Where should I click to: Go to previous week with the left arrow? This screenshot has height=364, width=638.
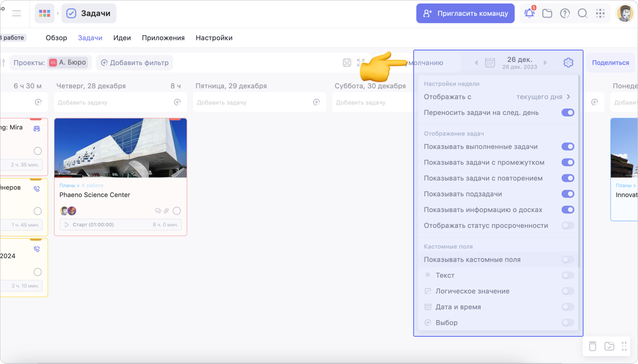click(476, 63)
